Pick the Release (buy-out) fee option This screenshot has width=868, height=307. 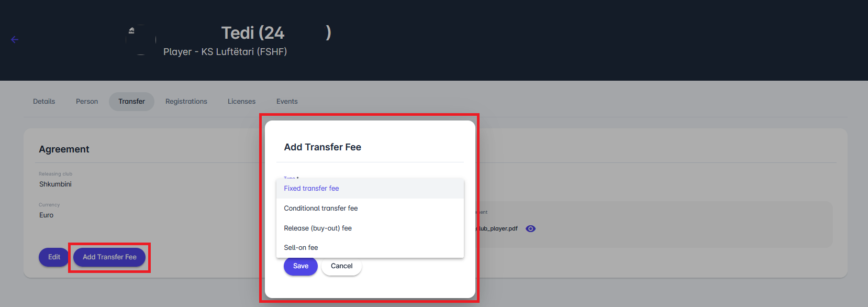click(318, 228)
